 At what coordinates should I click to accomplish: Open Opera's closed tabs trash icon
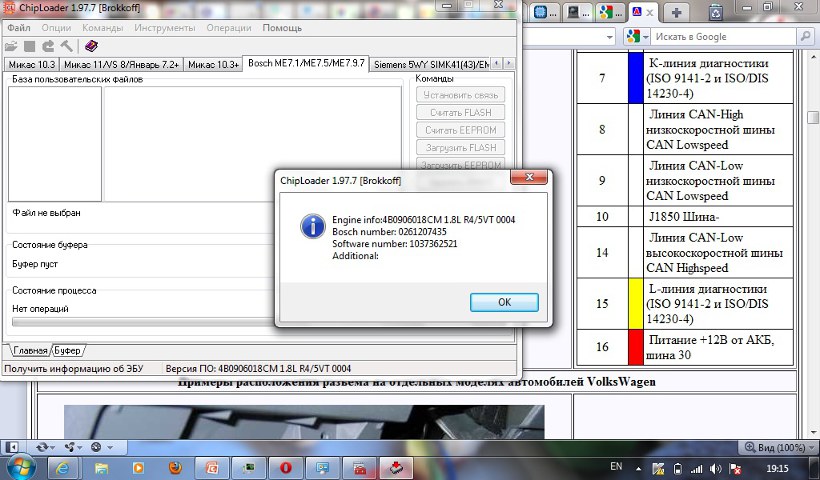click(x=715, y=12)
